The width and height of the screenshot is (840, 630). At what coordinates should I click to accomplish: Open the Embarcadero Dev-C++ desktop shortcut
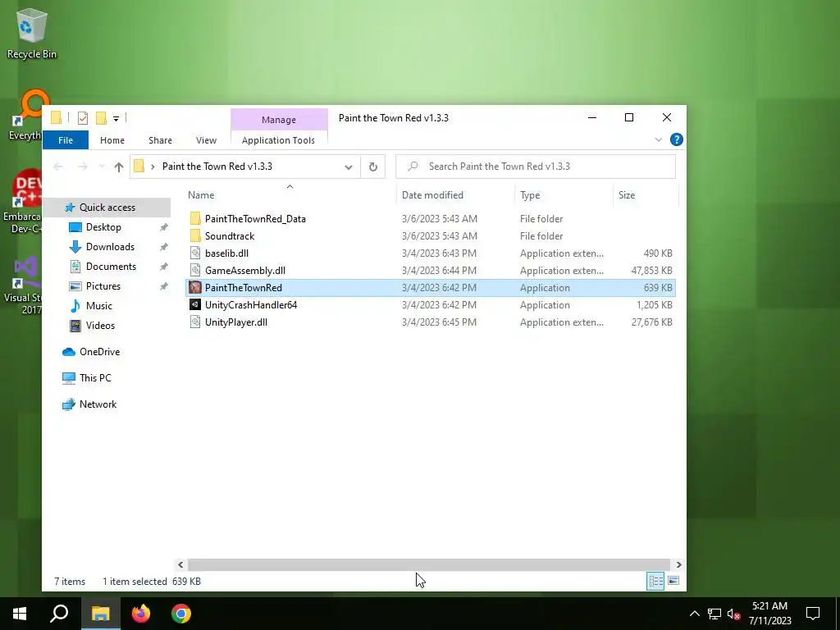pyautogui.click(x=21, y=201)
